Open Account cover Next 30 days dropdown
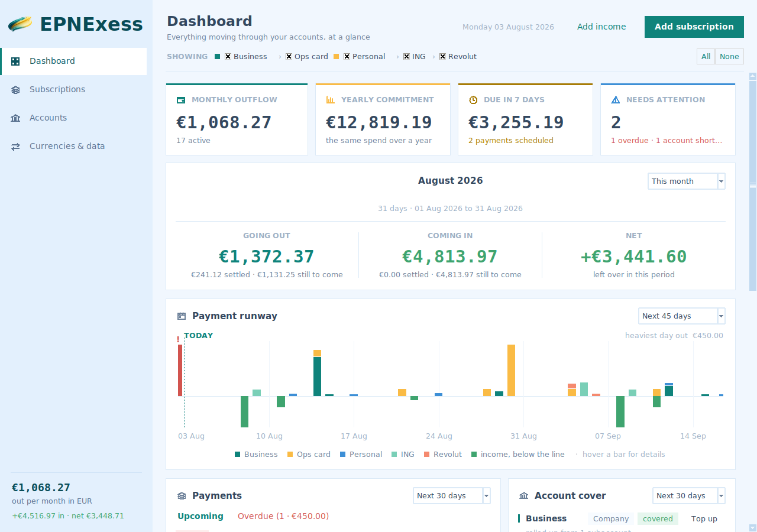 coord(689,496)
